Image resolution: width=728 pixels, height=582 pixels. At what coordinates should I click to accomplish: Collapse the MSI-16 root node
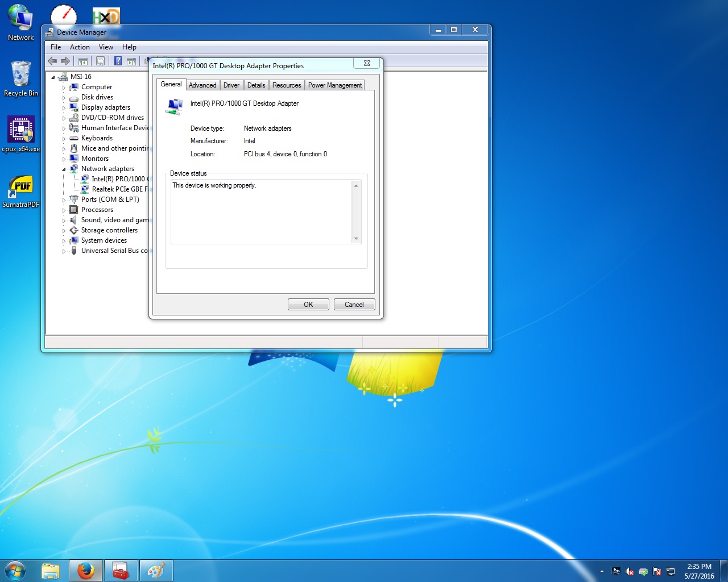53,77
